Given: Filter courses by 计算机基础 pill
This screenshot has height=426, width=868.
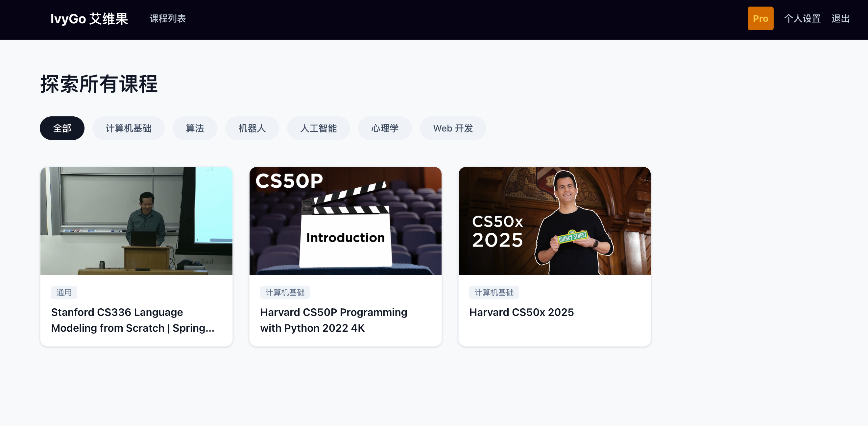Looking at the screenshot, I should tap(128, 128).
